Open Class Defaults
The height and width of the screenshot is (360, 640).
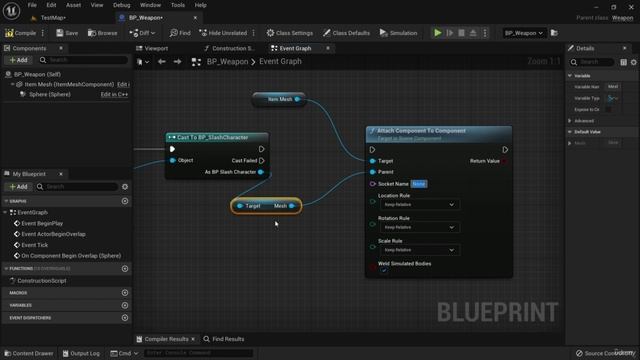(x=346, y=33)
